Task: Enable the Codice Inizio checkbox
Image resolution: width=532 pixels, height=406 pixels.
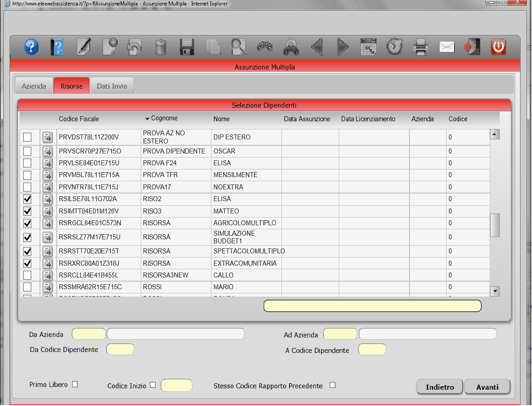Action: pos(153,385)
